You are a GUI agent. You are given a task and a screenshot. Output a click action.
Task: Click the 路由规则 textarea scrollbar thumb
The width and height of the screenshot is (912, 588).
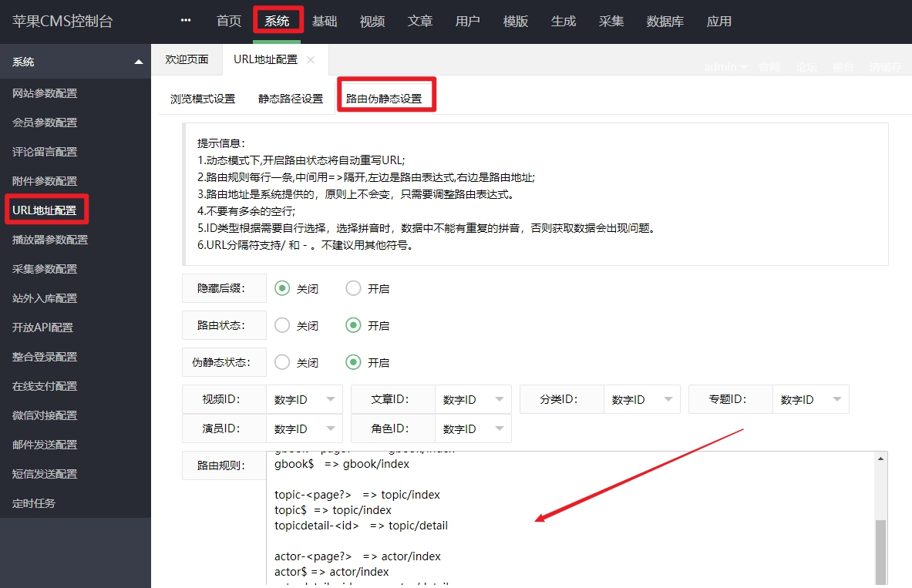click(880, 551)
